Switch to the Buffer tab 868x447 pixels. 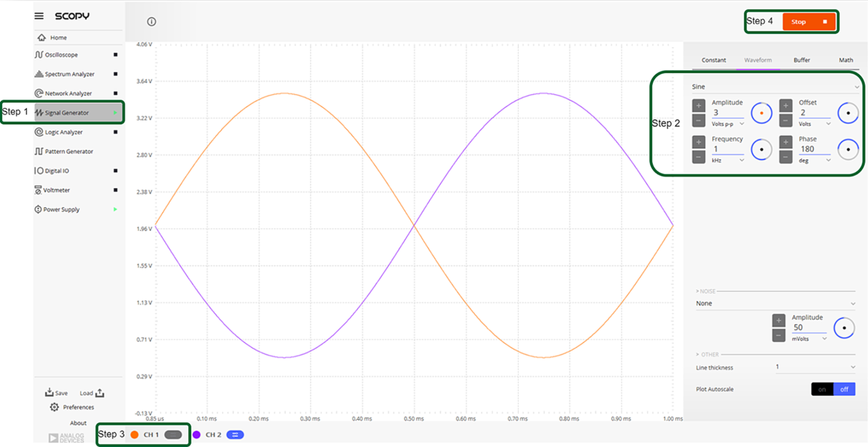(x=801, y=60)
